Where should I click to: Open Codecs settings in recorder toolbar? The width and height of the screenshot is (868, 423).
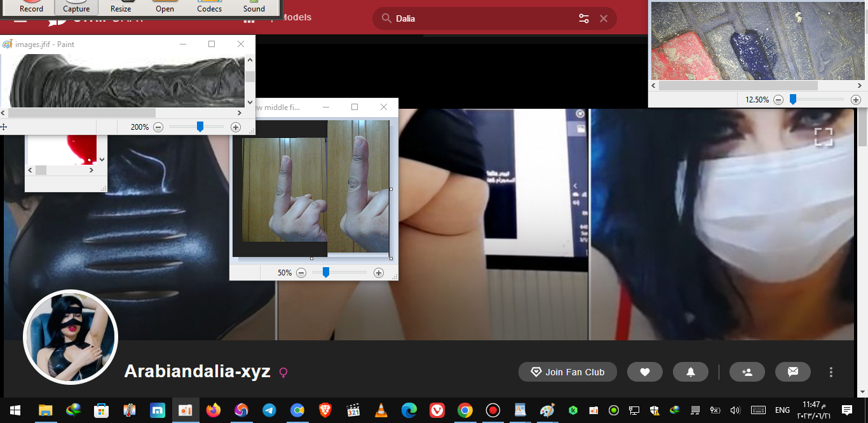209,8
